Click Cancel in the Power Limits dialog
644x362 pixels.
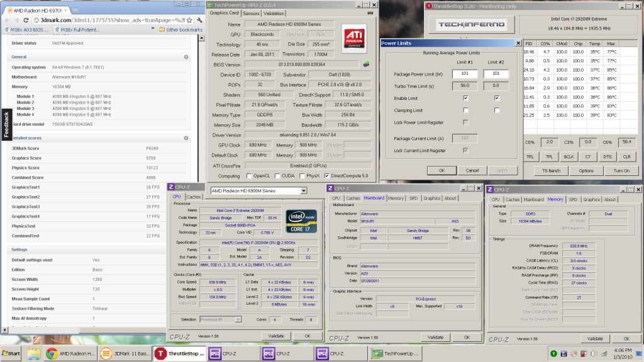click(x=472, y=170)
